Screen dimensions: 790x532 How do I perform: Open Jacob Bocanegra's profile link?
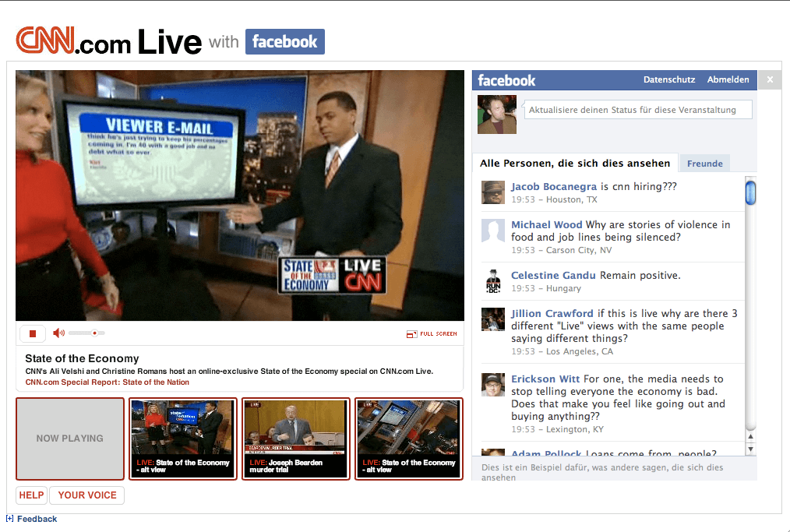click(554, 186)
